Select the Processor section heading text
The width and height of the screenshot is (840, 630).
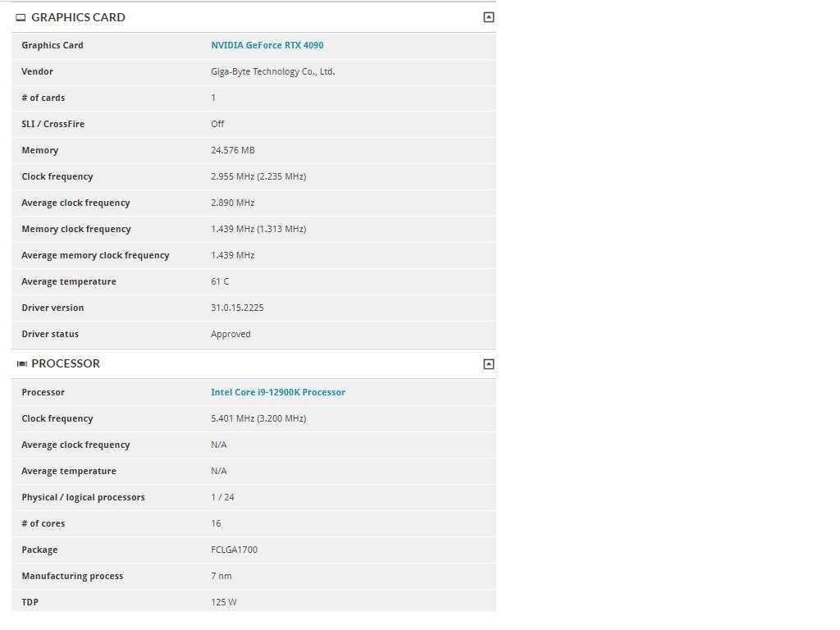(66, 363)
